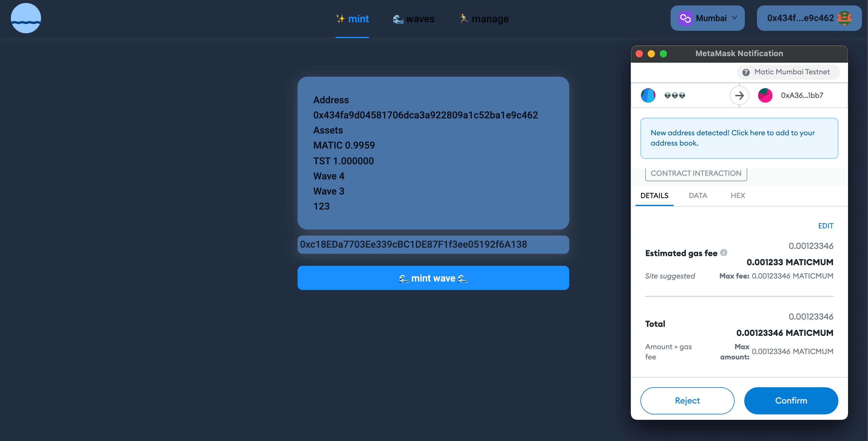Screen dimensions: 868x441
Task: Click the wallet avatar icon
Action: tap(844, 18)
